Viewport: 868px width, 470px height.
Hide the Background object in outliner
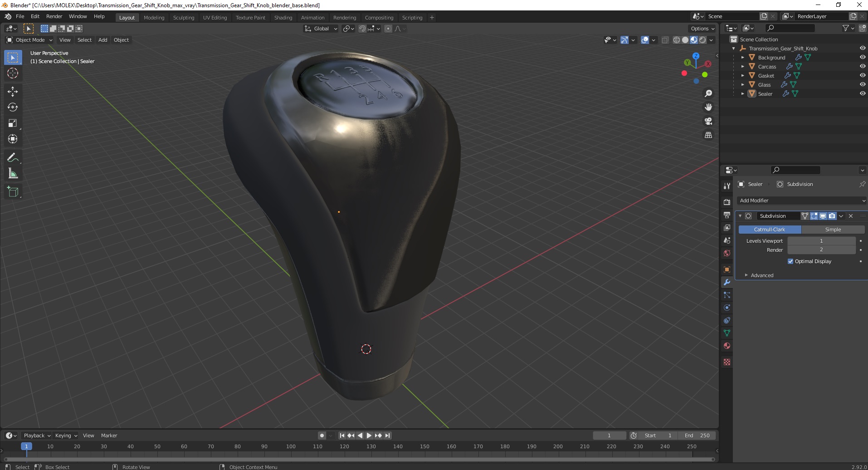862,57
